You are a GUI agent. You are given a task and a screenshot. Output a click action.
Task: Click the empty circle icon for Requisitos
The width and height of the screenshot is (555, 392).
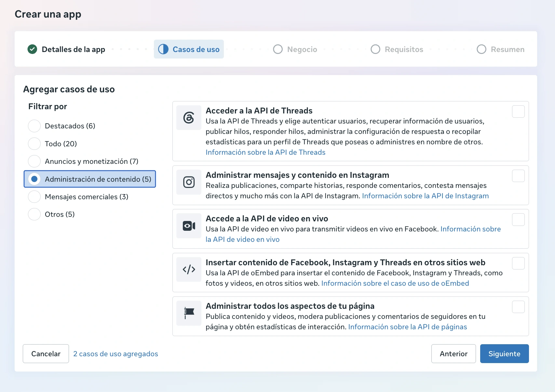coord(375,49)
